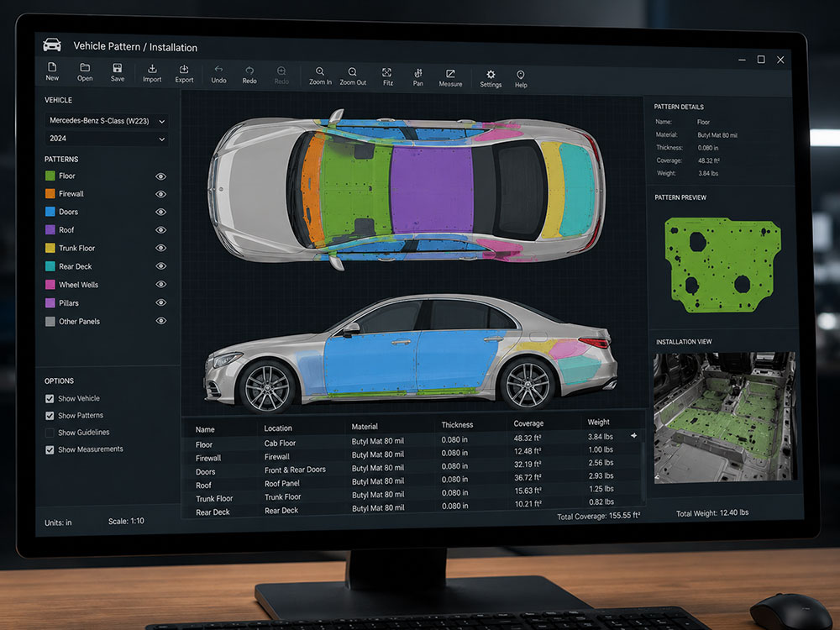The height and width of the screenshot is (630, 840).
Task: Sort by the Weight column header
Action: click(x=598, y=423)
